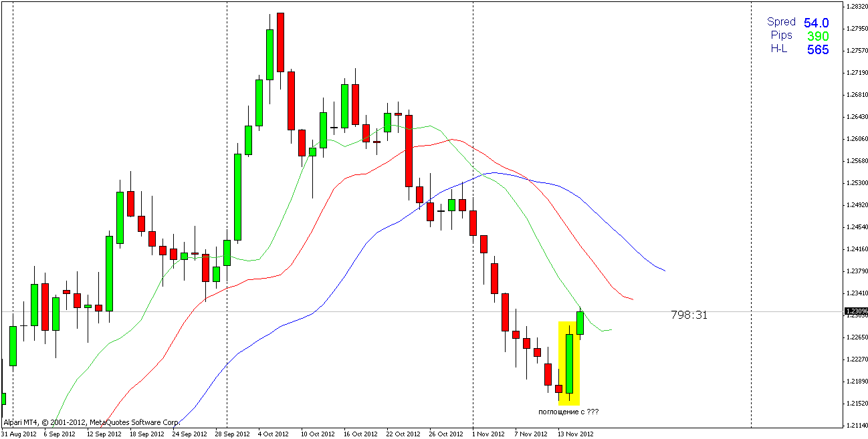Viewport: 868px width, 439px height.
Task: Click the 7 Nov 2012 date label
Action: pyautogui.click(x=531, y=434)
